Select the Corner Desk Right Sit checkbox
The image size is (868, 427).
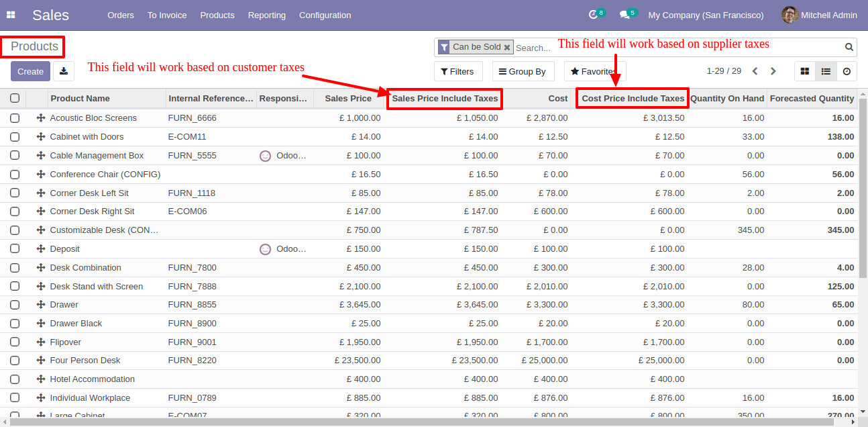coord(15,211)
